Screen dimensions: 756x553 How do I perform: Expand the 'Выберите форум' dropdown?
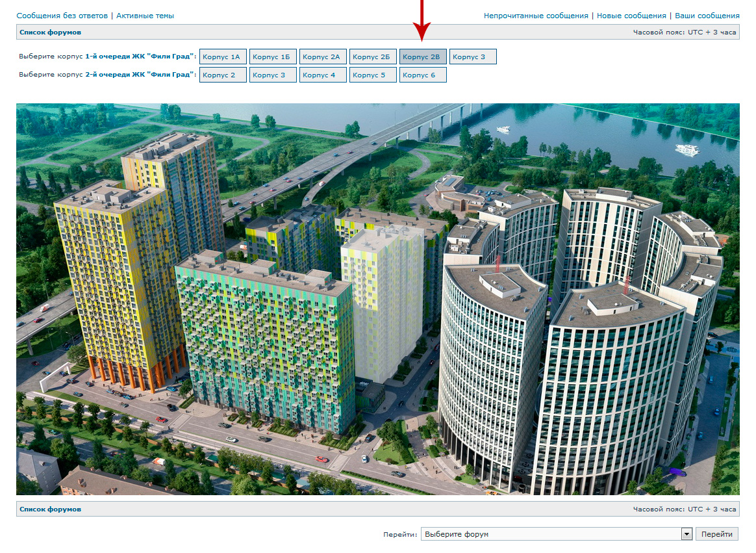point(557,534)
